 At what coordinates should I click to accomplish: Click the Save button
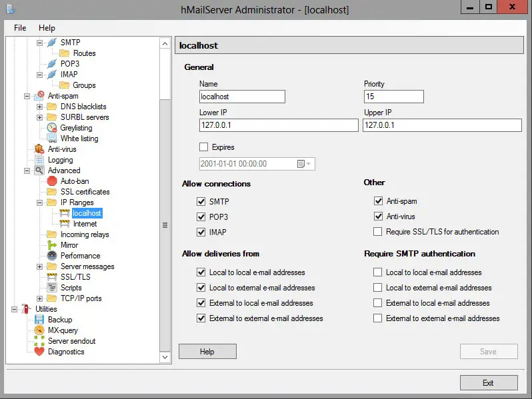click(489, 352)
